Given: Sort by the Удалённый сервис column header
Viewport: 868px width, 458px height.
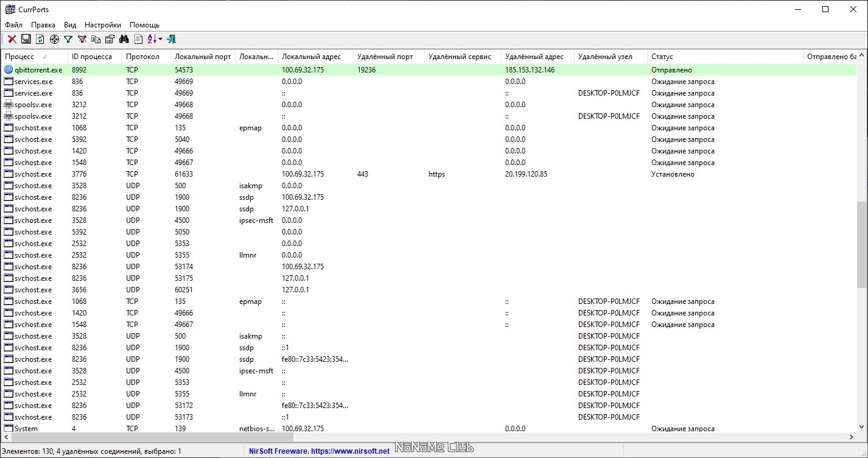Looking at the screenshot, I should pos(463,57).
